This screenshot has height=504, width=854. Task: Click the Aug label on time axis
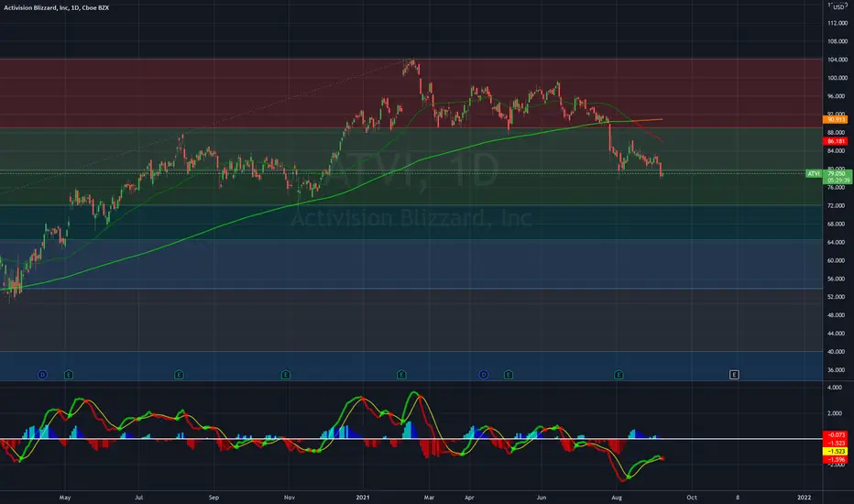[x=617, y=498]
